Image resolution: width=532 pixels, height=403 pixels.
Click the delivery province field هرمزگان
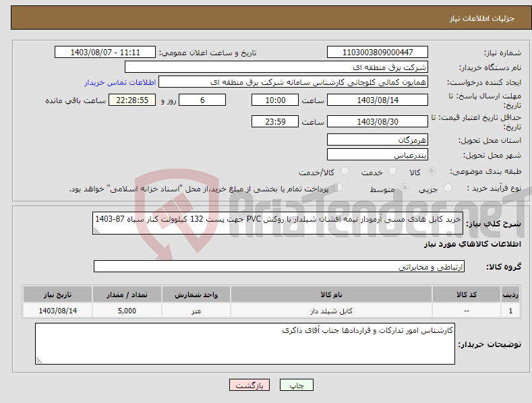pyautogui.click(x=378, y=139)
